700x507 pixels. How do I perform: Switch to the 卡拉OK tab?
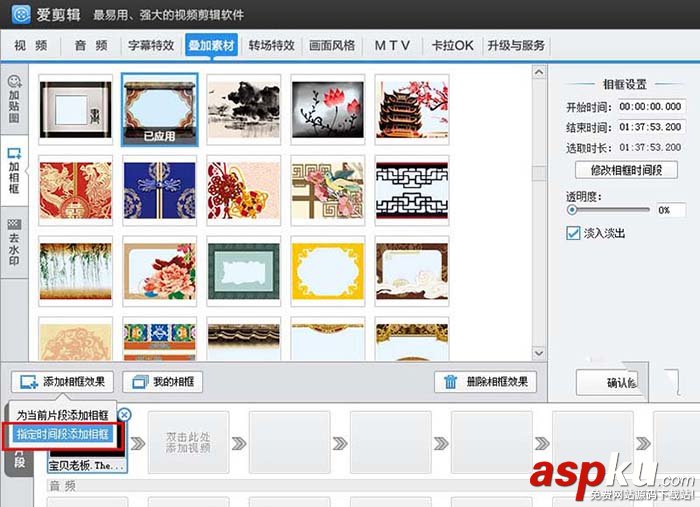tap(452, 46)
